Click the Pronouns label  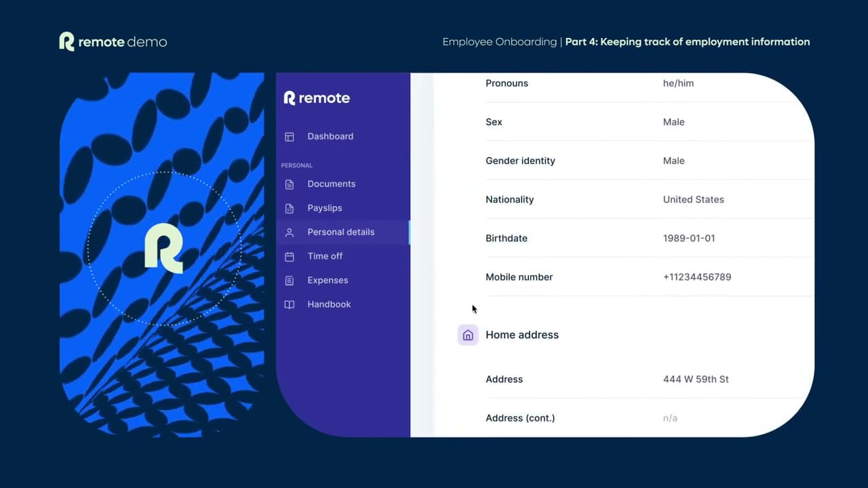click(507, 83)
